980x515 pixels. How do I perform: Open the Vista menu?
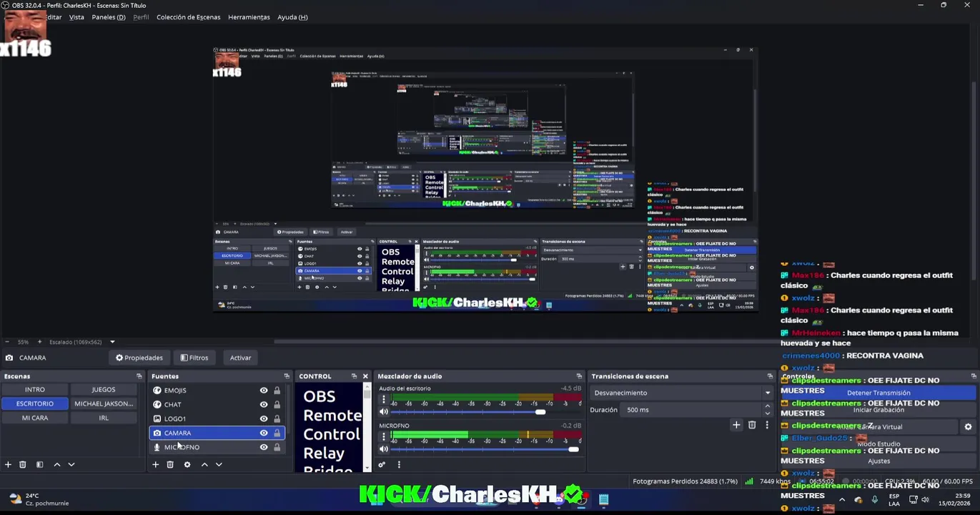[76, 17]
